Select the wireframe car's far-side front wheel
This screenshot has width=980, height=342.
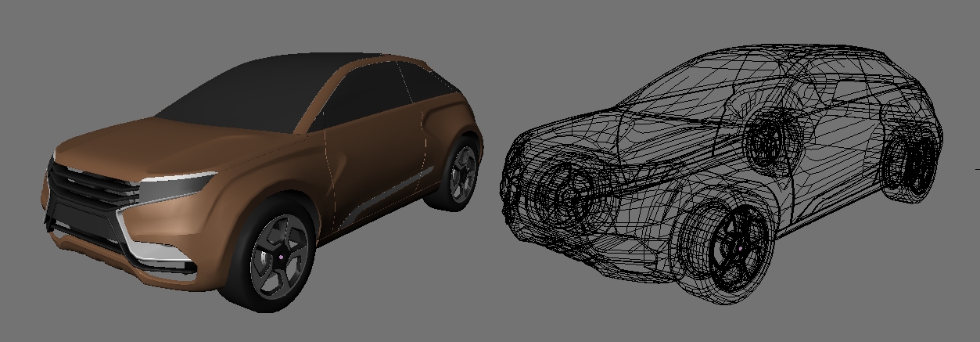coord(562,190)
